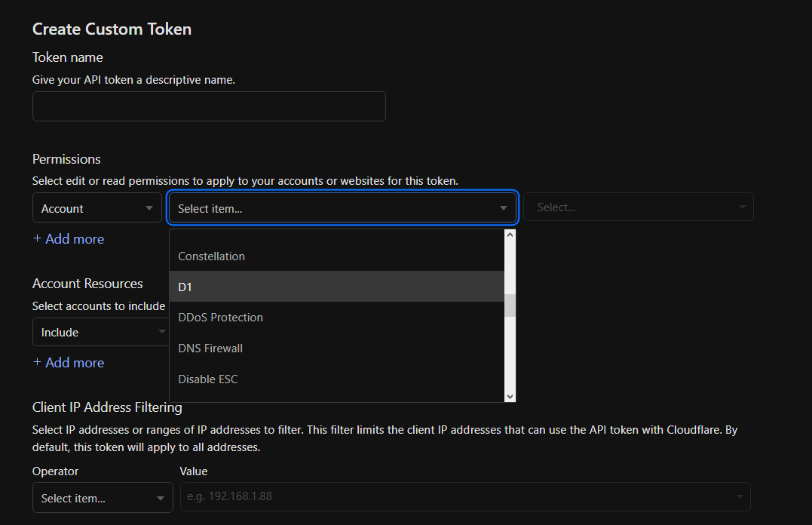Click the Token name input field

click(209, 106)
